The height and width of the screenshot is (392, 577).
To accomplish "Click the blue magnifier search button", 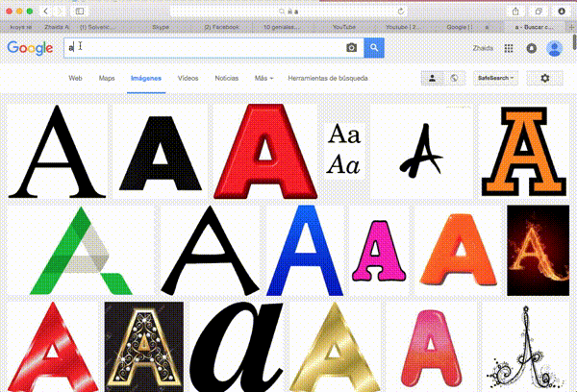I will pyautogui.click(x=374, y=47).
